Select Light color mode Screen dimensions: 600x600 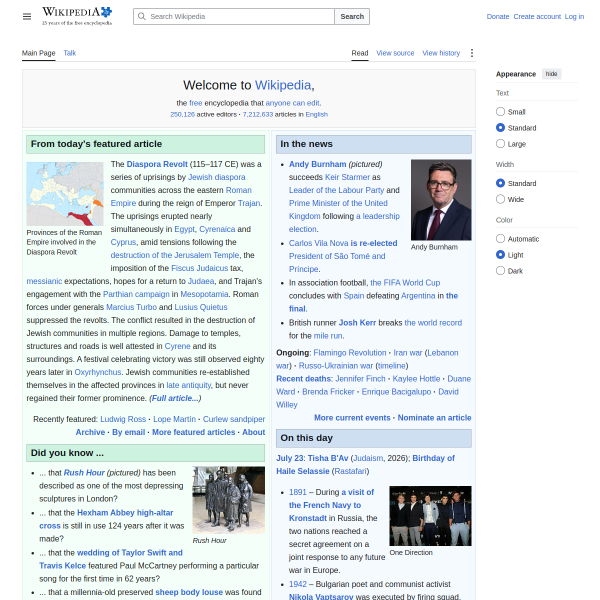tap(500, 254)
